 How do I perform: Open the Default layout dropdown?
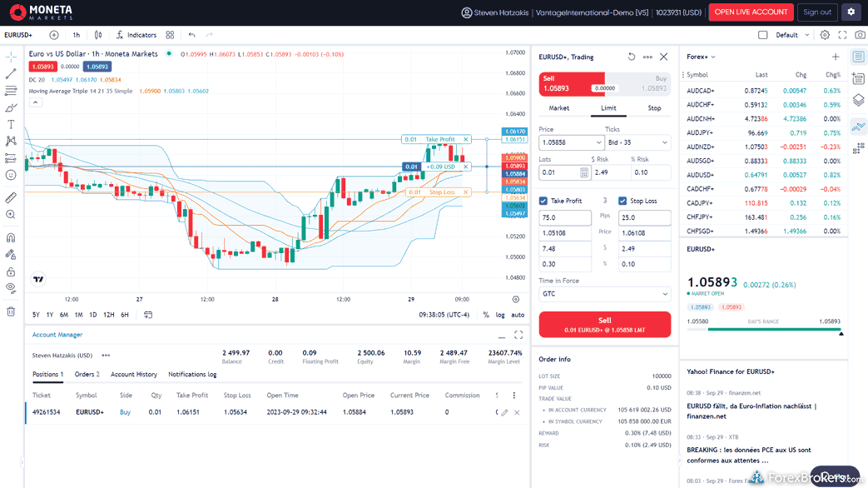(x=793, y=35)
